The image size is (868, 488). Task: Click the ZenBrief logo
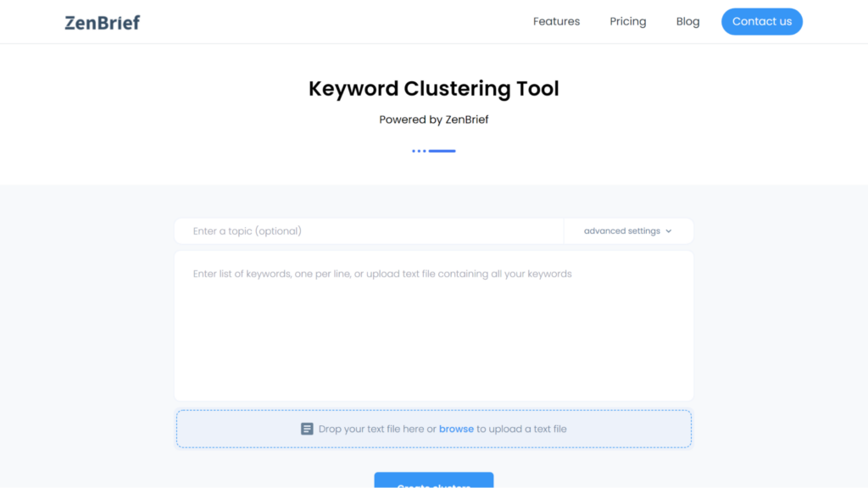(103, 22)
